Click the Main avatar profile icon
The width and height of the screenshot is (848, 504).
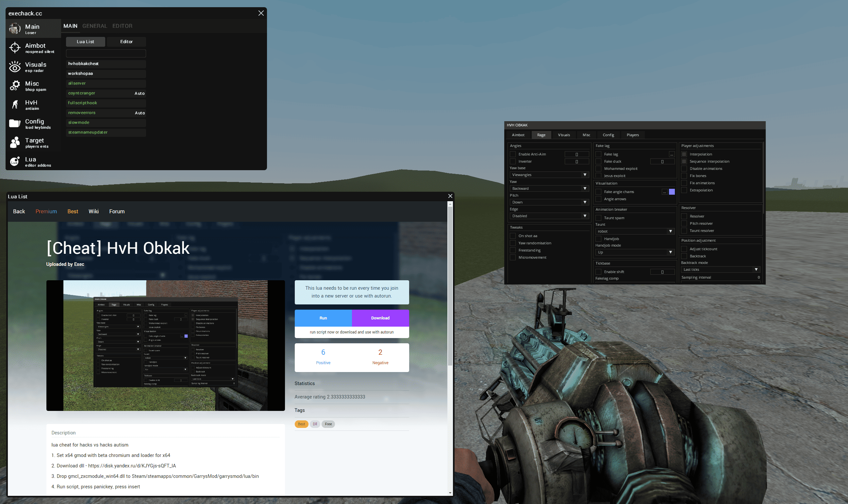click(15, 29)
